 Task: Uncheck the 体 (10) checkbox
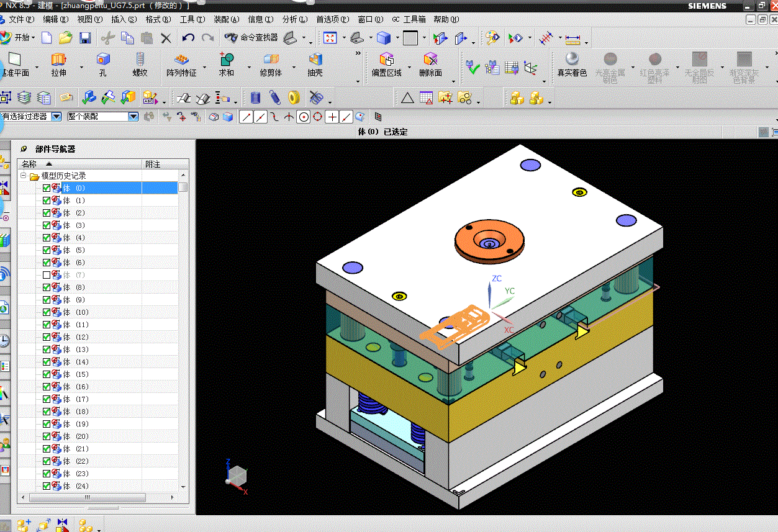coord(47,312)
